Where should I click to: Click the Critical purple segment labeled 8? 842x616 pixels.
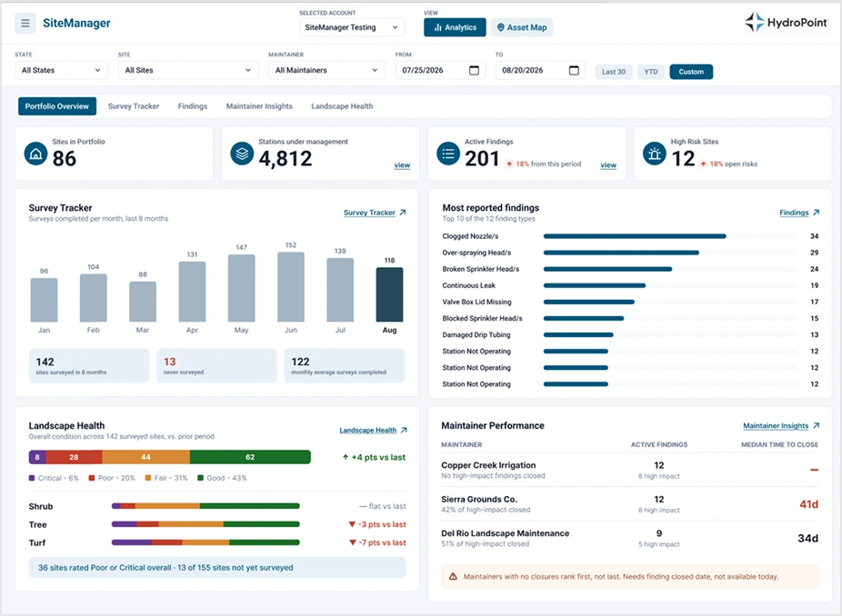tap(37, 457)
